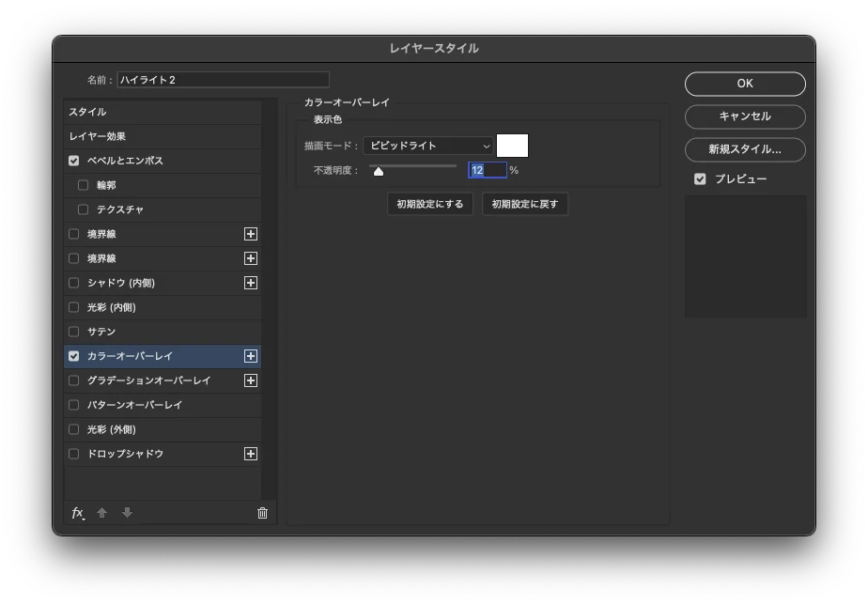This screenshot has width=868, height=605.
Task: Enable the 輪郭 checkbox
Action: click(83, 185)
